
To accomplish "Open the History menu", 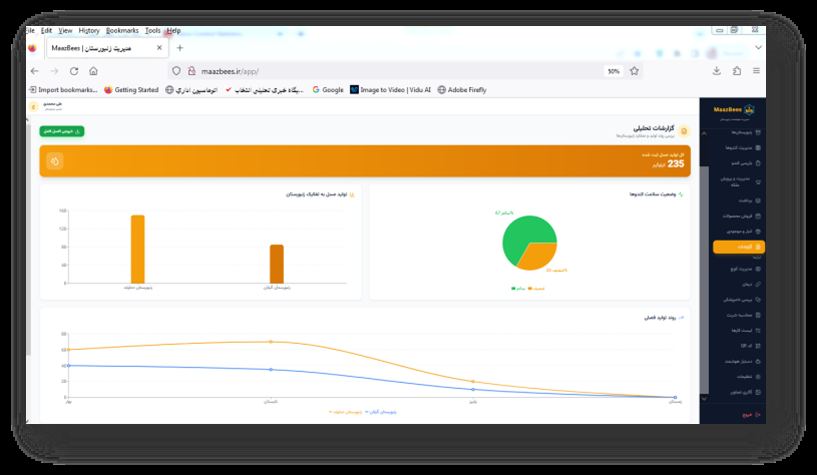I will (89, 31).
